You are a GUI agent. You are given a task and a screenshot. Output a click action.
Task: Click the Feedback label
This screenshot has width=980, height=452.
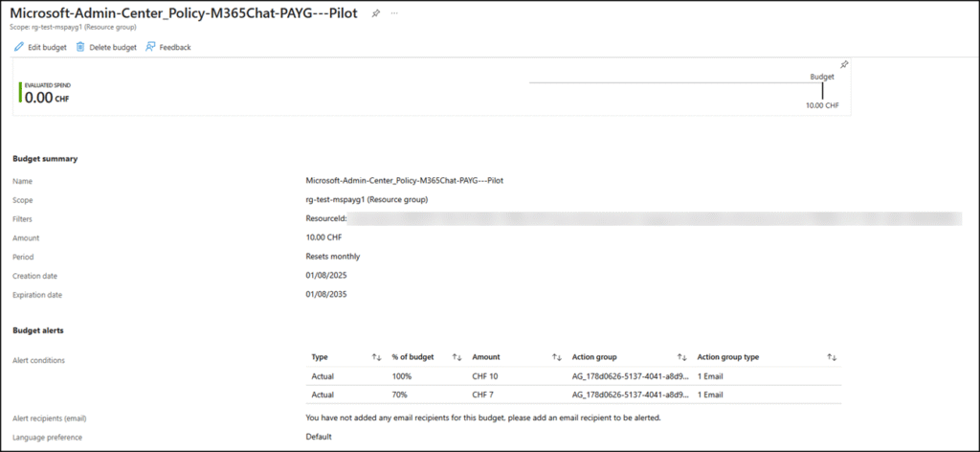coord(175,48)
